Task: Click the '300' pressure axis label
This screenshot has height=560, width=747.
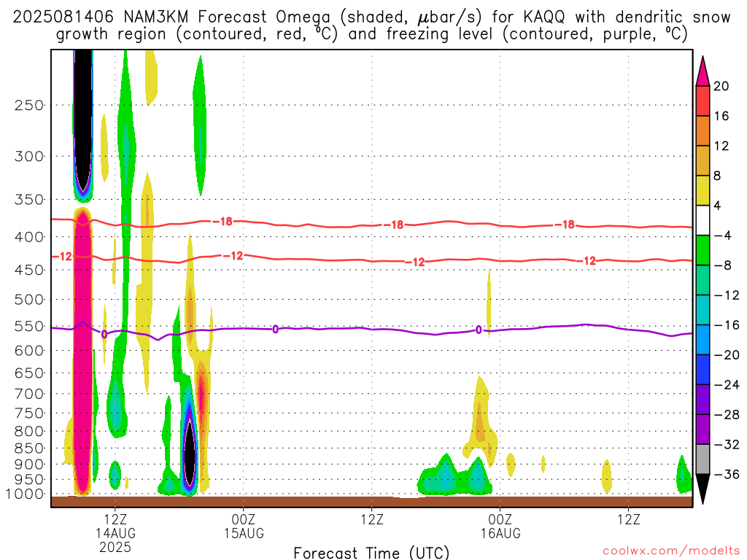Action: coord(29,156)
